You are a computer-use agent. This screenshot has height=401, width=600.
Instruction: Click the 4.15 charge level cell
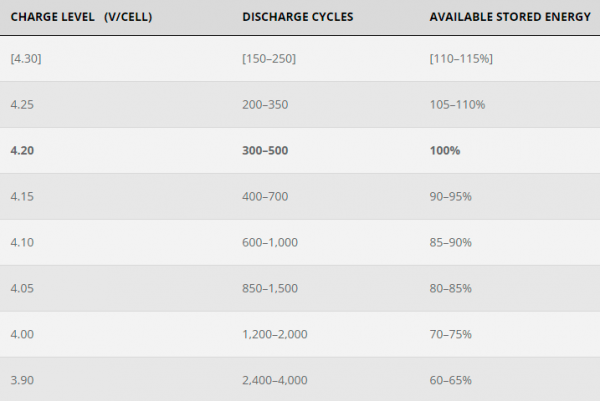22,196
